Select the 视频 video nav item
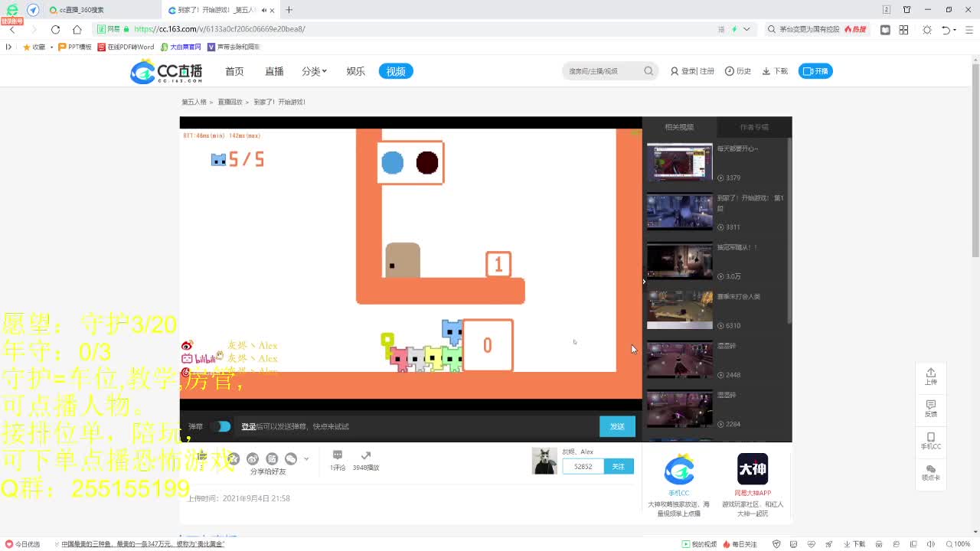Viewport: 980px width, 551px height. [396, 71]
